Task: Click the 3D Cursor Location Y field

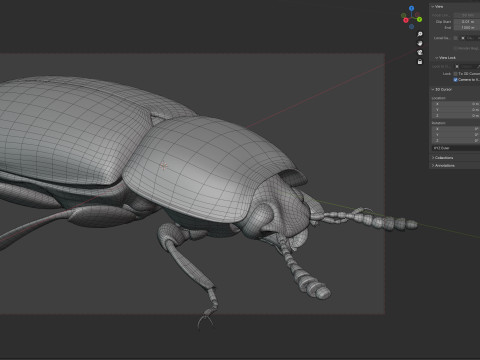Action: click(x=456, y=110)
